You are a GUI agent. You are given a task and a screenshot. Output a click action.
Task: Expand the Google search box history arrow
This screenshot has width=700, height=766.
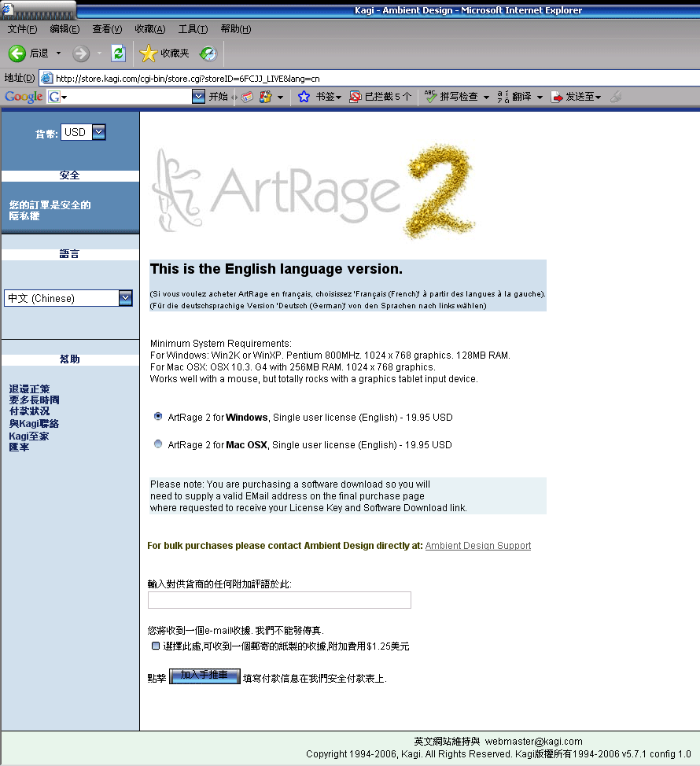pyautogui.click(x=198, y=97)
